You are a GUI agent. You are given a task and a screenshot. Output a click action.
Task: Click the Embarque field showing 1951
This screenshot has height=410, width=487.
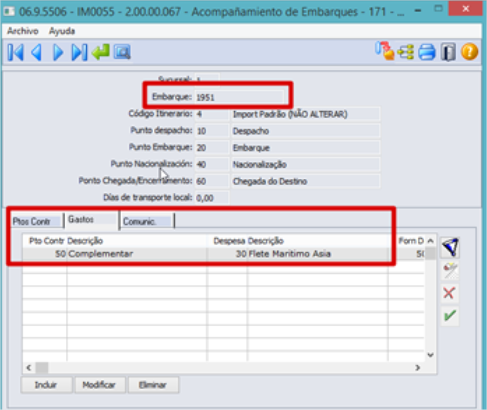coord(239,97)
